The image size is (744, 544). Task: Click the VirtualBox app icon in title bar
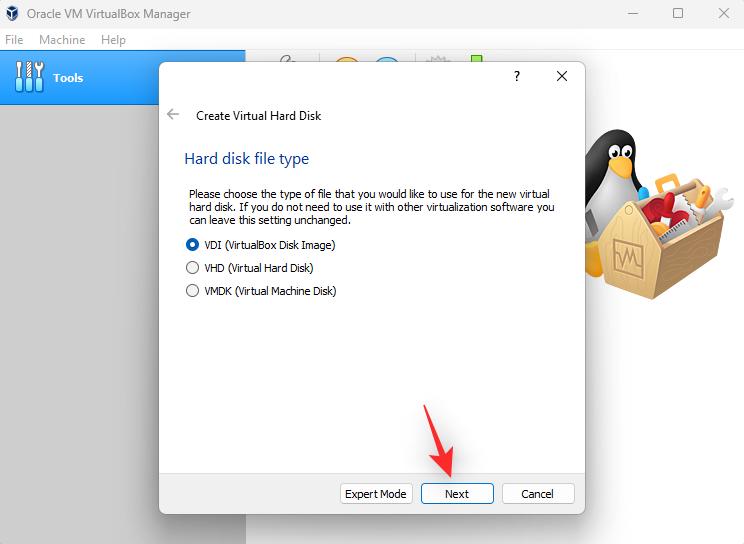(x=12, y=13)
